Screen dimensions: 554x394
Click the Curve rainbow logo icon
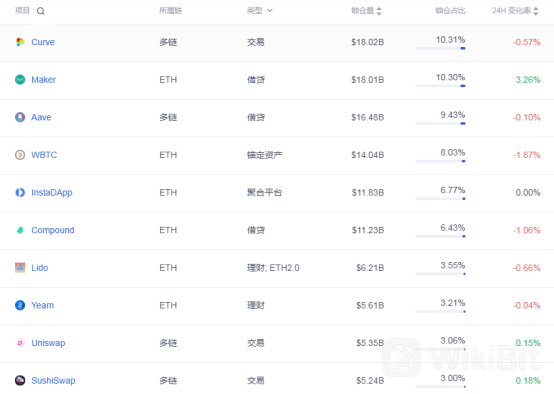tap(20, 42)
